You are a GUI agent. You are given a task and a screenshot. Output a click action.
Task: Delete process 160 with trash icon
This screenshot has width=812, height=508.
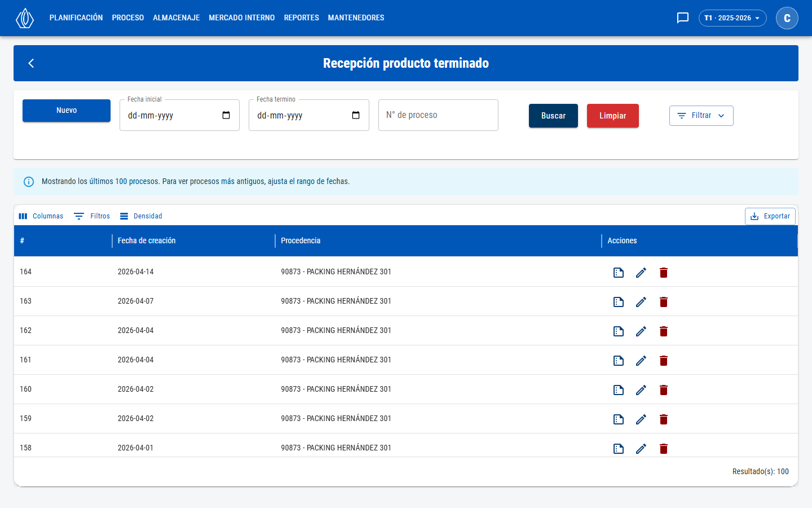(x=664, y=390)
